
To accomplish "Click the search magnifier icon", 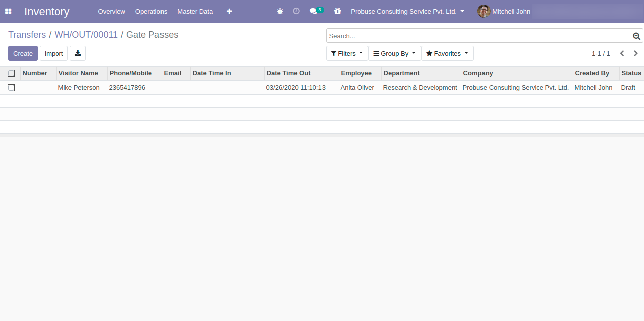I will (x=636, y=36).
